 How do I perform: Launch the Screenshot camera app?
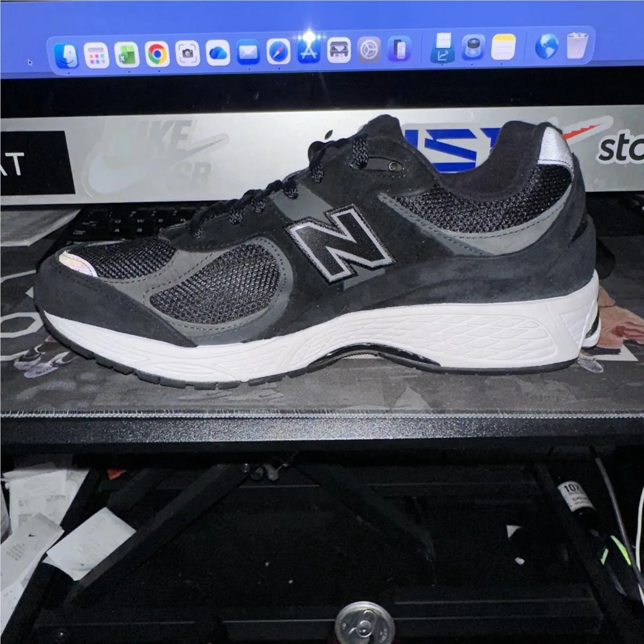(x=187, y=54)
